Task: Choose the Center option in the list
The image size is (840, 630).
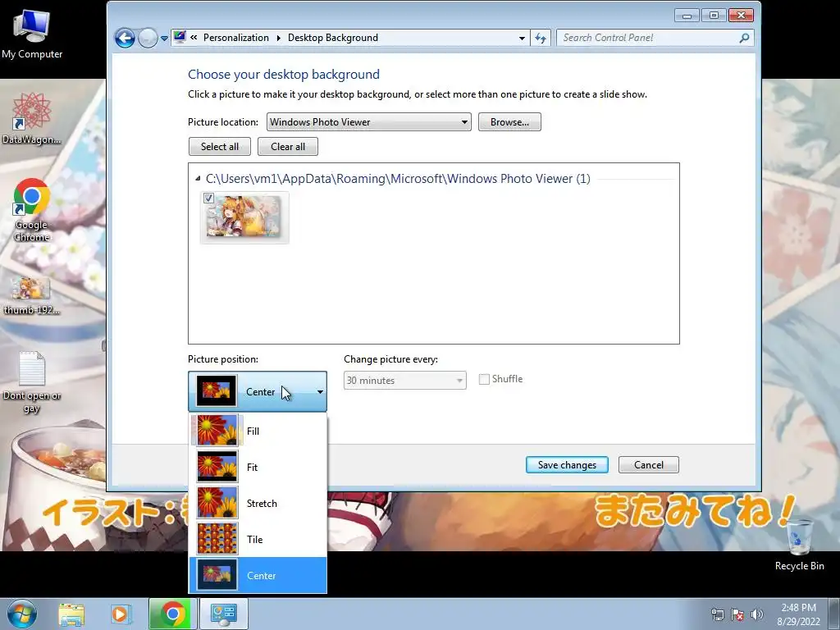Action: tap(258, 575)
